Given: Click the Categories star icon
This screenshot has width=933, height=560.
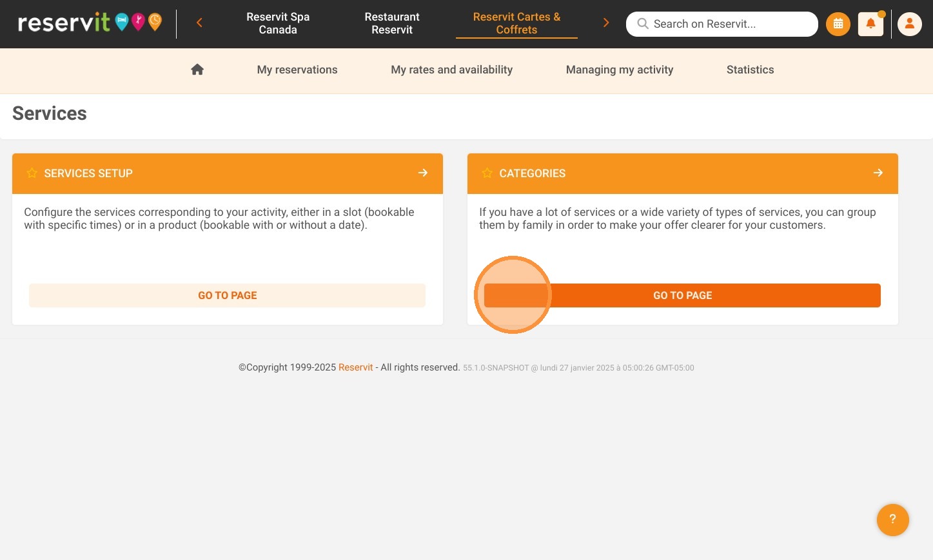Looking at the screenshot, I should pyautogui.click(x=487, y=173).
